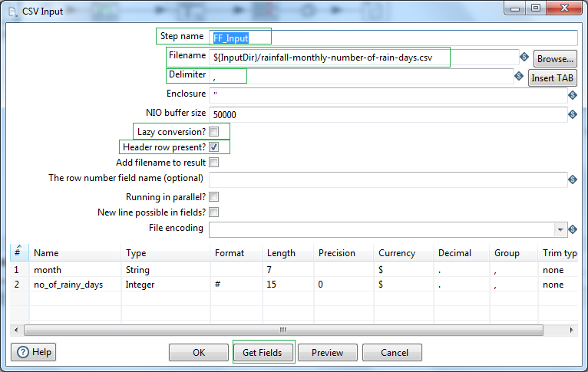The width and height of the screenshot is (588, 372).
Task: Open the Preview of CSV rows
Action: [x=327, y=353]
